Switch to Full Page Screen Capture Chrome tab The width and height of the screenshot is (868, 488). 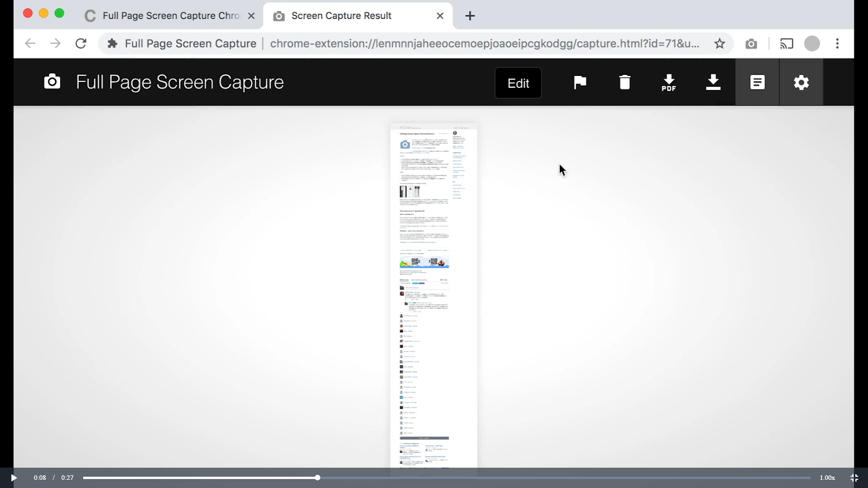(x=169, y=16)
